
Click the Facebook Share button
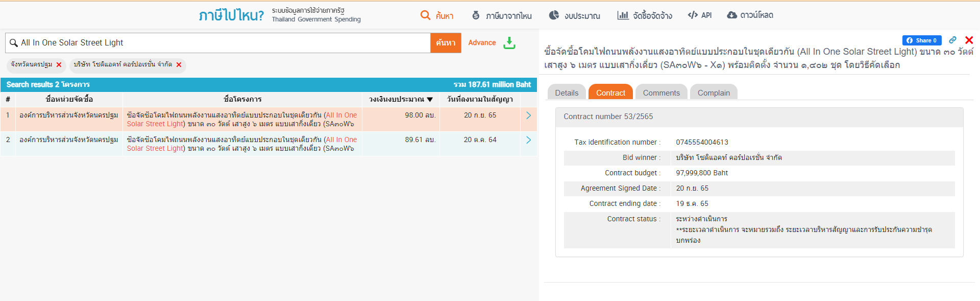click(x=921, y=40)
